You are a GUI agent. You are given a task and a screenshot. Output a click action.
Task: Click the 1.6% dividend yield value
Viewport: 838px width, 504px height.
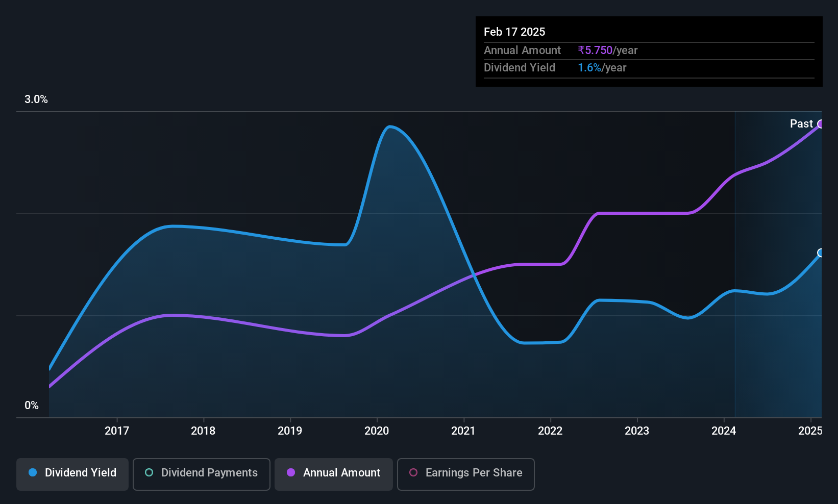point(589,68)
